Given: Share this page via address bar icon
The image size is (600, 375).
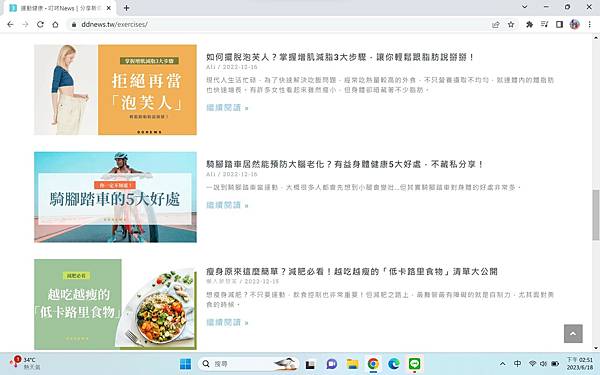Looking at the screenshot, I should (496, 24).
